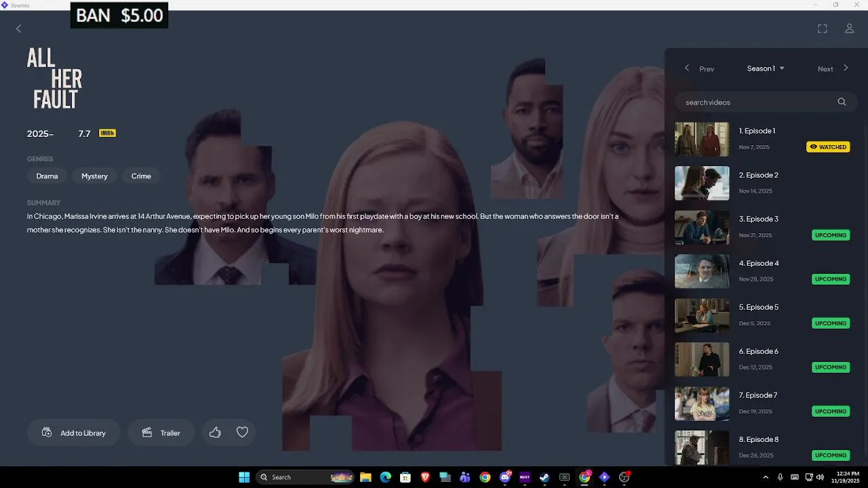Screen dimensions: 868x488
Task: Go back using the left arrow icon
Action: tap(19, 28)
